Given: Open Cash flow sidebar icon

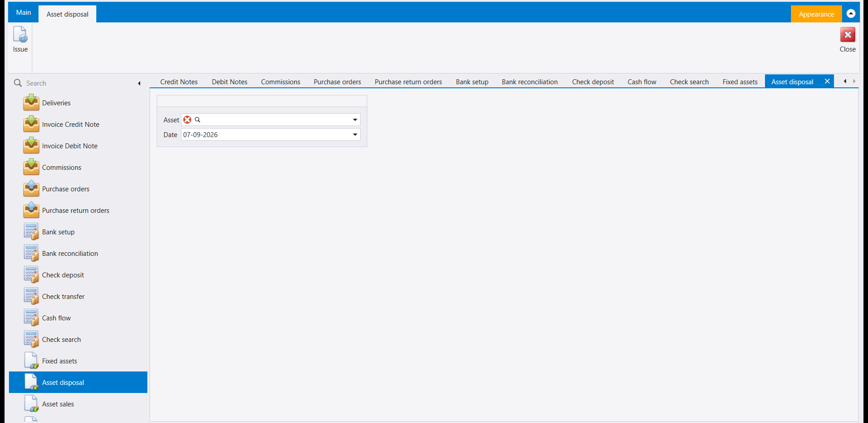Looking at the screenshot, I should click(x=31, y=318).
